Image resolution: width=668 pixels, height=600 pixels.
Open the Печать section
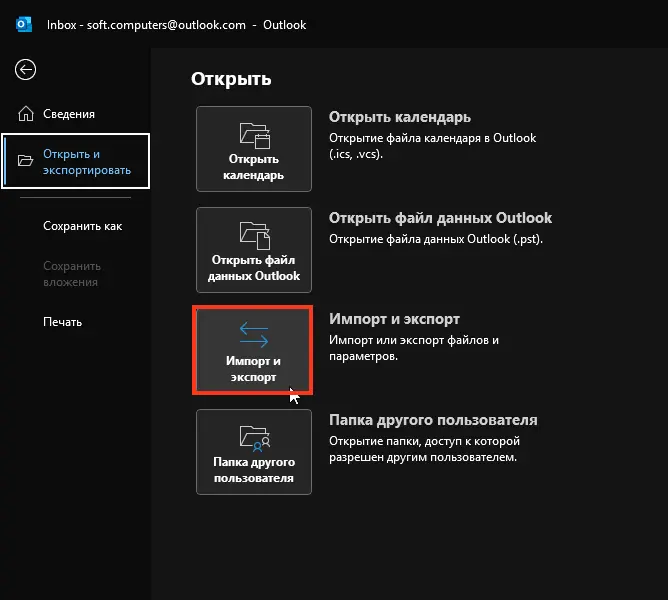62,322
